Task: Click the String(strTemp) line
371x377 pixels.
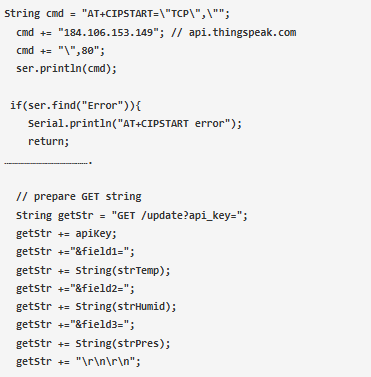Action: click(93, 270)
